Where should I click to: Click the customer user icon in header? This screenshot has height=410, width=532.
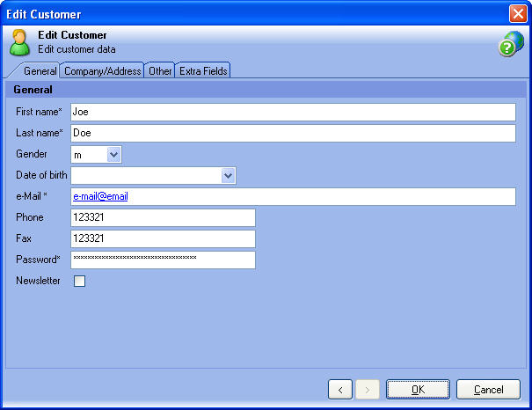tap(19, 41)
